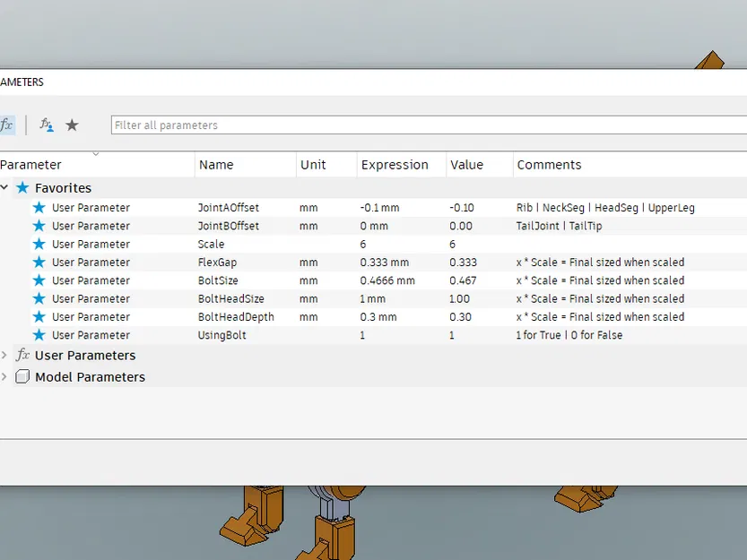Select the BoltSize name cell
This screenshot has width=747, height=560.
pos(218,280)
